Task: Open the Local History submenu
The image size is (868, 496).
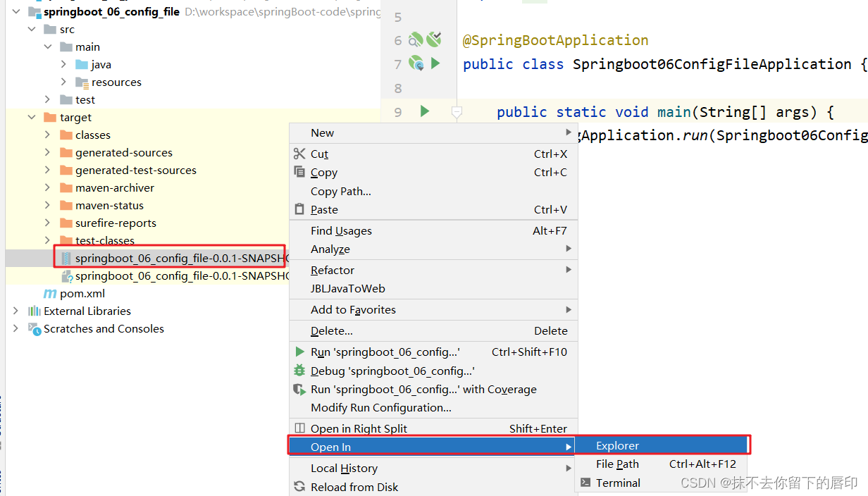Action: (433, 468)
